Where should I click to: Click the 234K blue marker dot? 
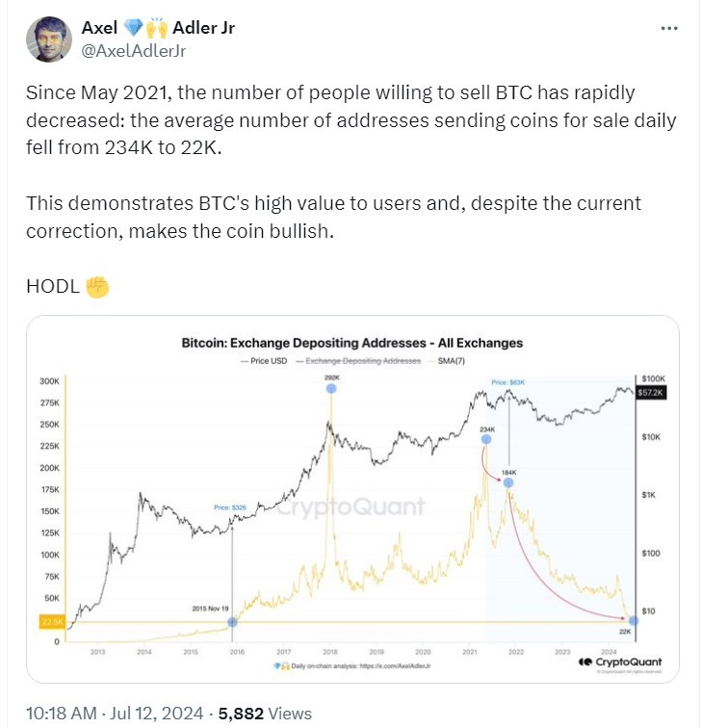pyautogui.click(x=485, y=439)
